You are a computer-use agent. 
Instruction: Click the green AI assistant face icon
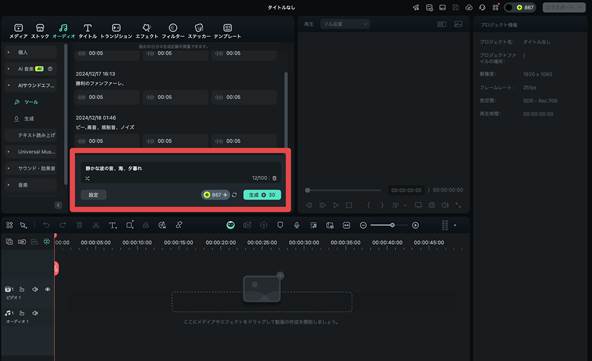pyautogui.click(x=231, y=225)
